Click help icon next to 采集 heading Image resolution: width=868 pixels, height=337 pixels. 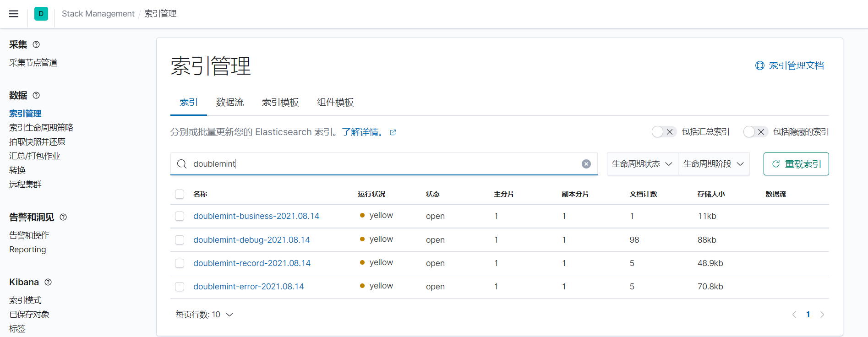point(36,44)
